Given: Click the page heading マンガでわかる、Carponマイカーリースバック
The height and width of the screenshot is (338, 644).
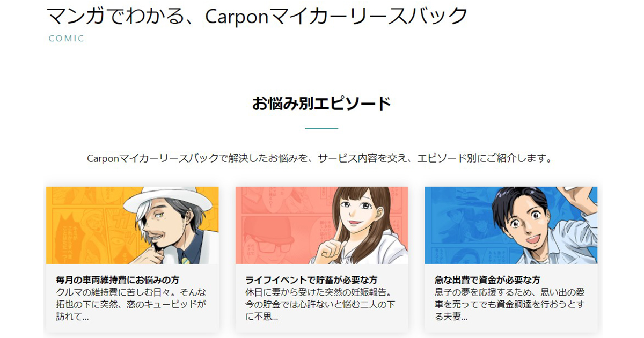Looking at the screenshot, I should point(258,16).
